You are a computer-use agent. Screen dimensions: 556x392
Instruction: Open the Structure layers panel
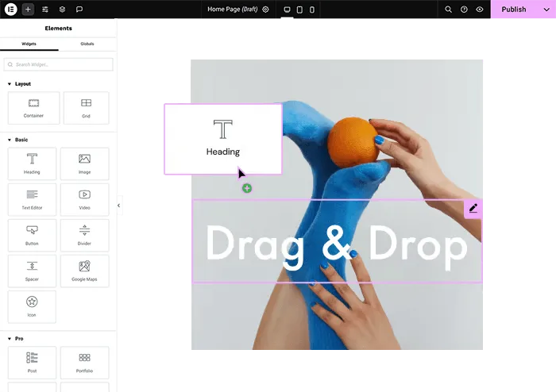(x=62, y=10)
